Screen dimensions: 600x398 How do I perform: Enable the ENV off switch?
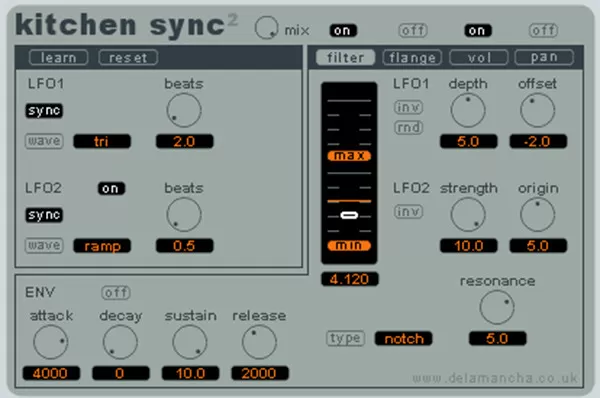coord(116,293)
